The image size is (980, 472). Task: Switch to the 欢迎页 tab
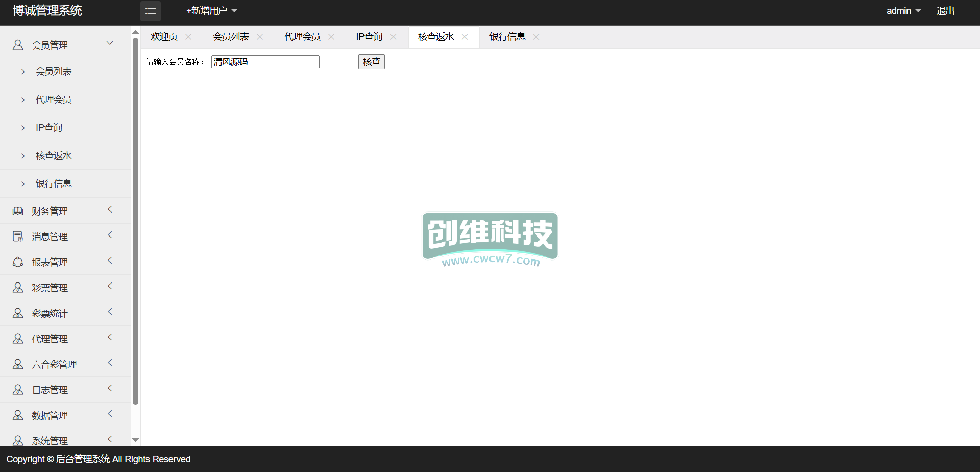[x=164, y=37]
